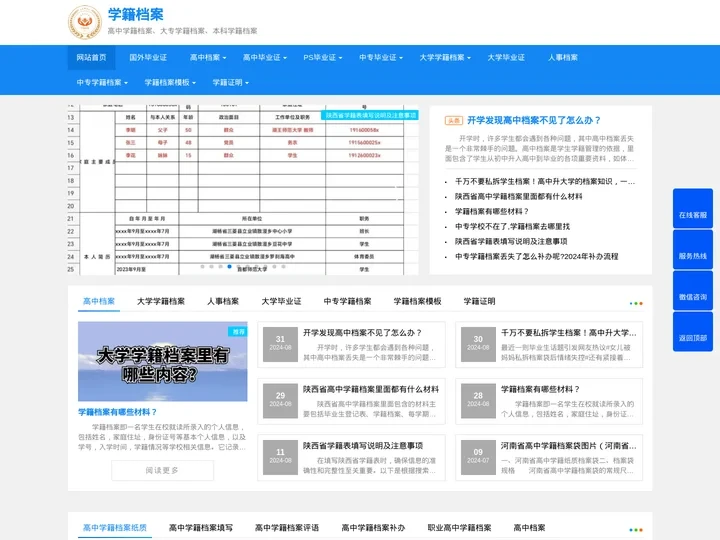720x540 pixels.
Task: Open the 大学学籍档案里有哪些内容 featured image
Action: [x=163, y=361]
